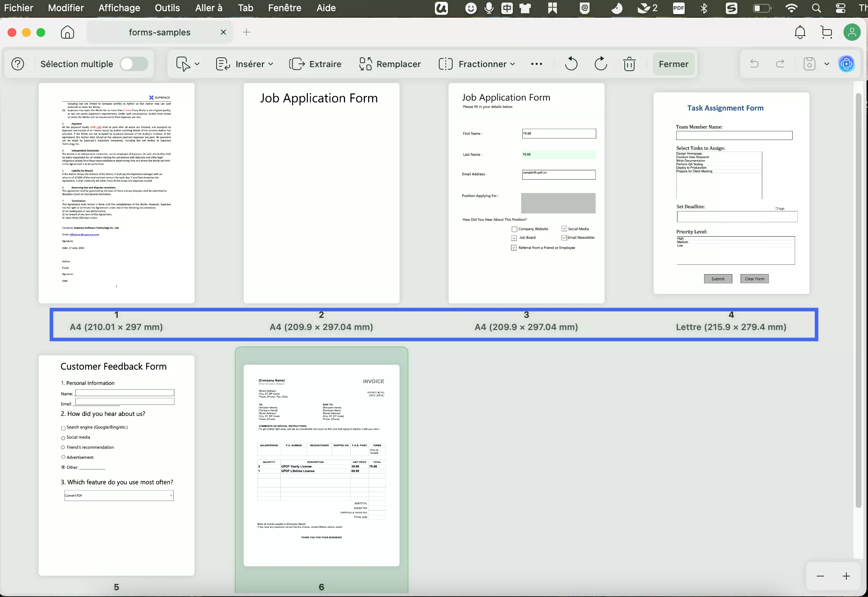Click the help question mark icon
The image size is (868, 597).
pyautogui.click(x=18, y=64)
